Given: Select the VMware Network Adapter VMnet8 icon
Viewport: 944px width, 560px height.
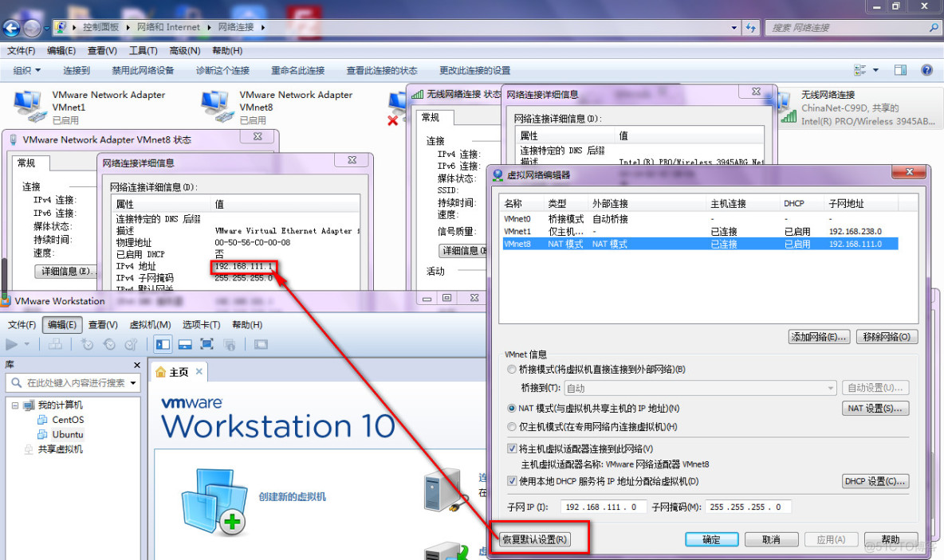Looking at the screenshot, I should tap(217, 107).
